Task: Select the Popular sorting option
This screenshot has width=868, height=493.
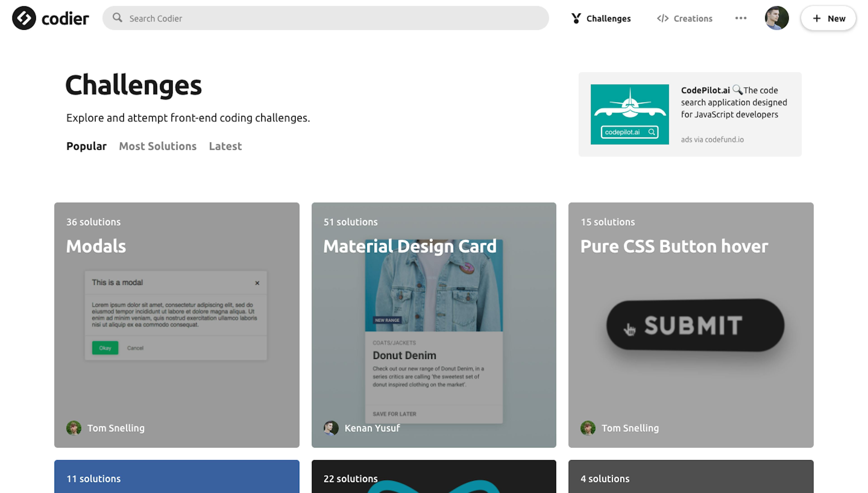Action: (86, 146)
